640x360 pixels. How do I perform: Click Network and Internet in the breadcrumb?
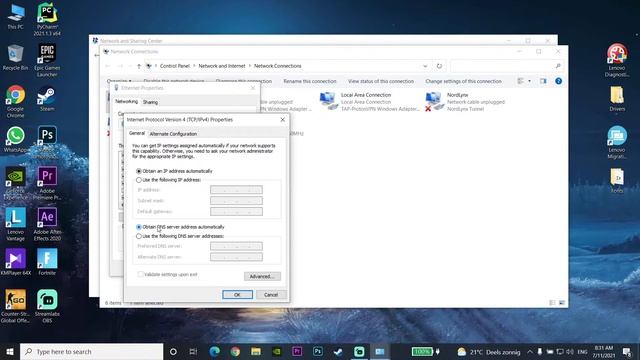[222, 66]
